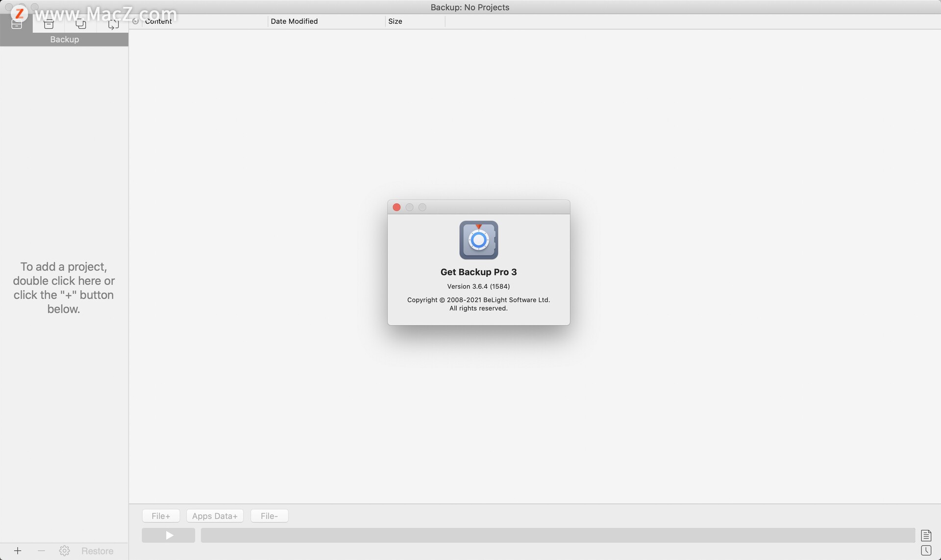
Task: Toggle the checkmark circle beside Content header
Action: [x=136, y=21]
